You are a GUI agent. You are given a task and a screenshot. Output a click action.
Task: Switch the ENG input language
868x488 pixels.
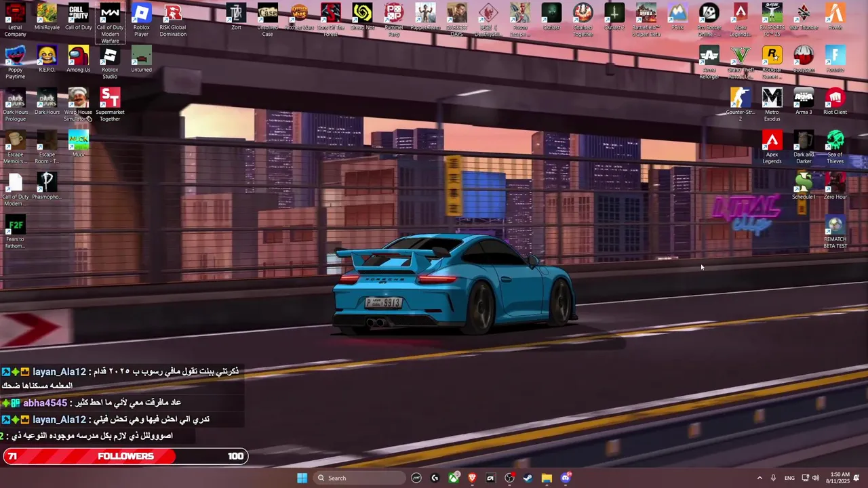pos(789,478)
